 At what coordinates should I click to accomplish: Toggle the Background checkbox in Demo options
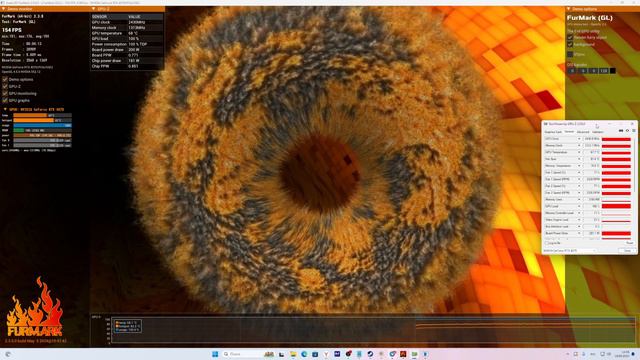(570, 44)
